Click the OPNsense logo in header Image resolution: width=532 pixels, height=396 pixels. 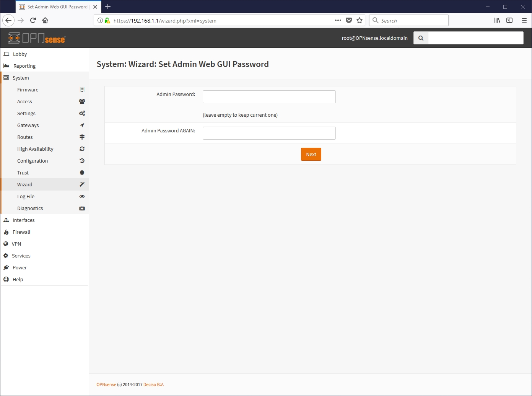pos(37,38)
